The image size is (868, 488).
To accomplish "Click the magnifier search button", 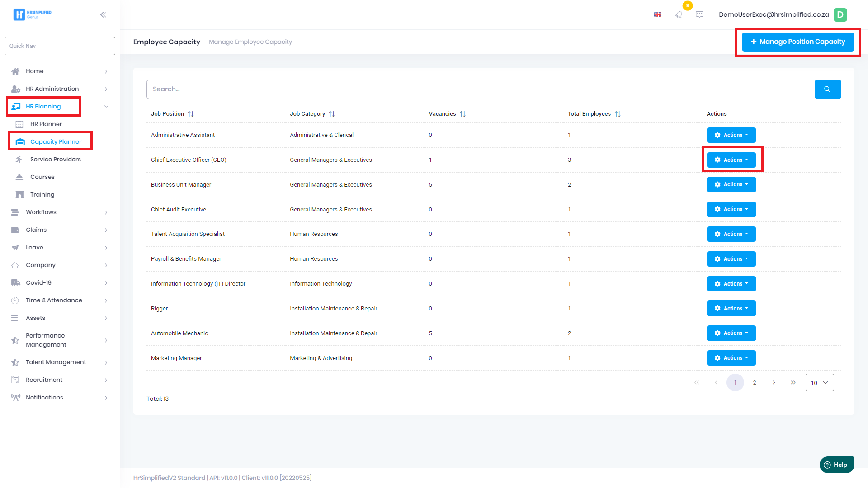I will [827, 89].
